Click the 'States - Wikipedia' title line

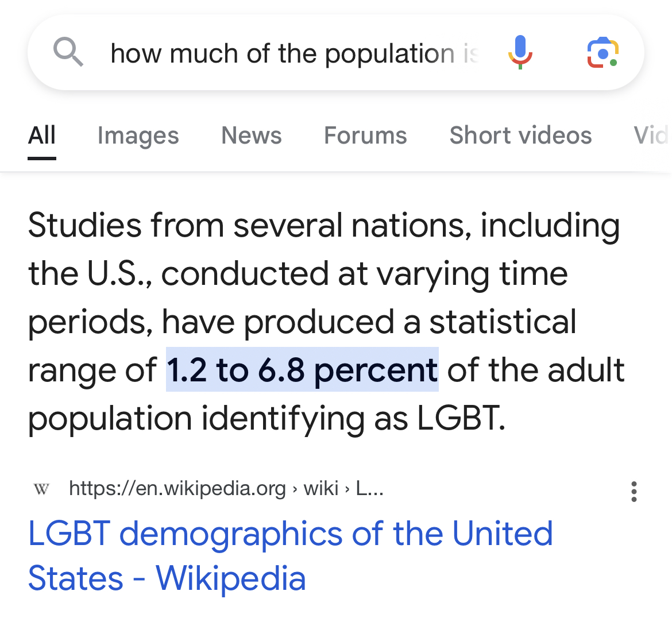tap(167, 578)
